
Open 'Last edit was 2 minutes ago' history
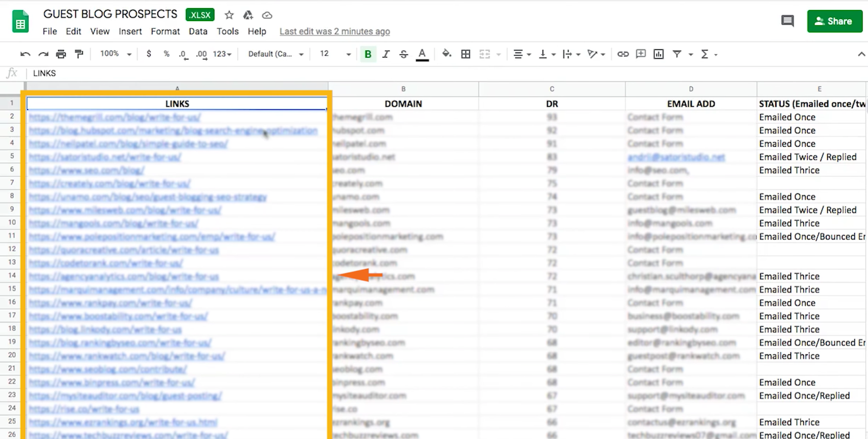[335, 31]
